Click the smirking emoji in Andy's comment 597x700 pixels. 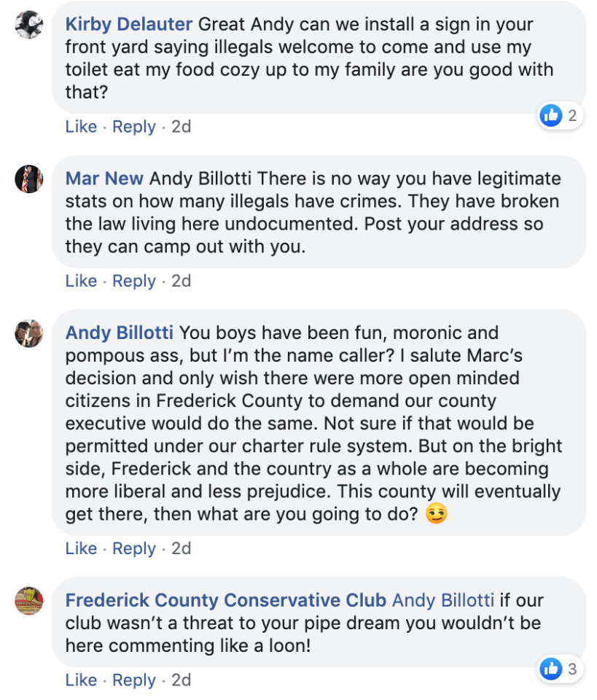click(x=436, y=514)
